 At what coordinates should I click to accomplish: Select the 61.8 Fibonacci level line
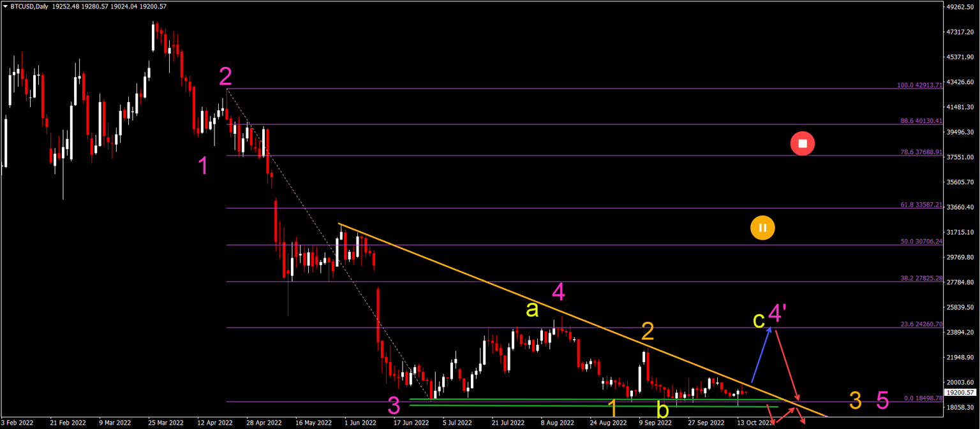(574, 207)
